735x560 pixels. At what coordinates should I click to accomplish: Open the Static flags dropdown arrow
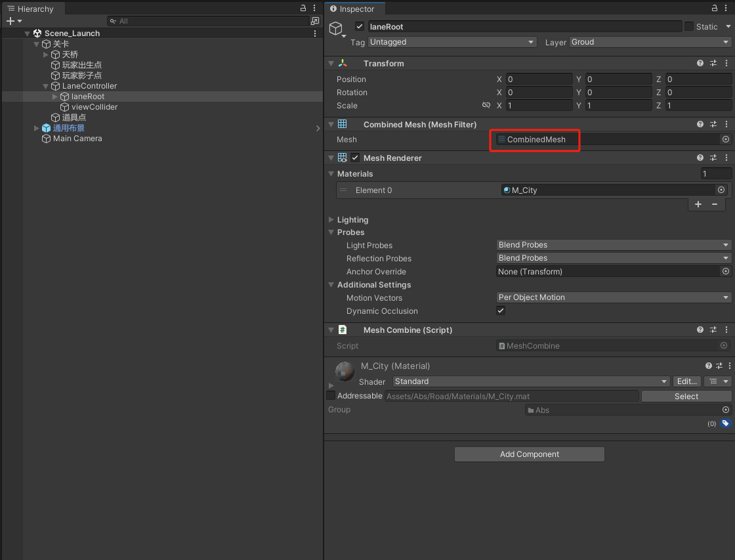pos(728,27)
